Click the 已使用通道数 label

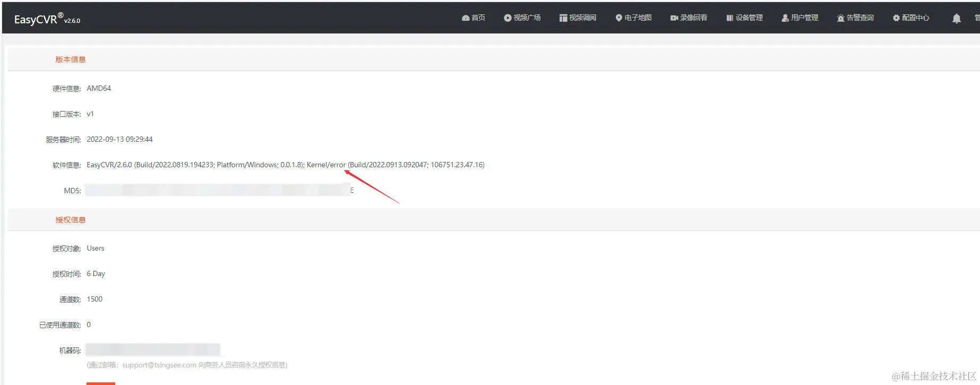point(60,325)
